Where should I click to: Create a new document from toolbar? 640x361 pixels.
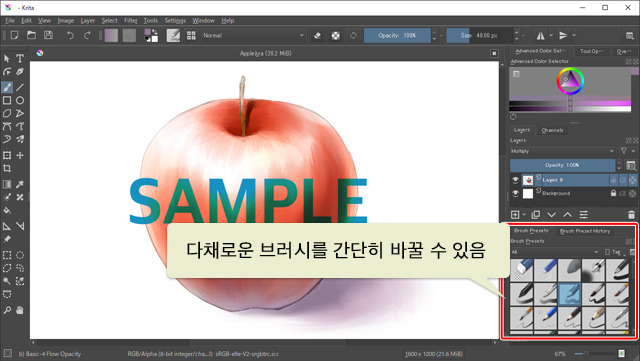(x=14, y=36)
